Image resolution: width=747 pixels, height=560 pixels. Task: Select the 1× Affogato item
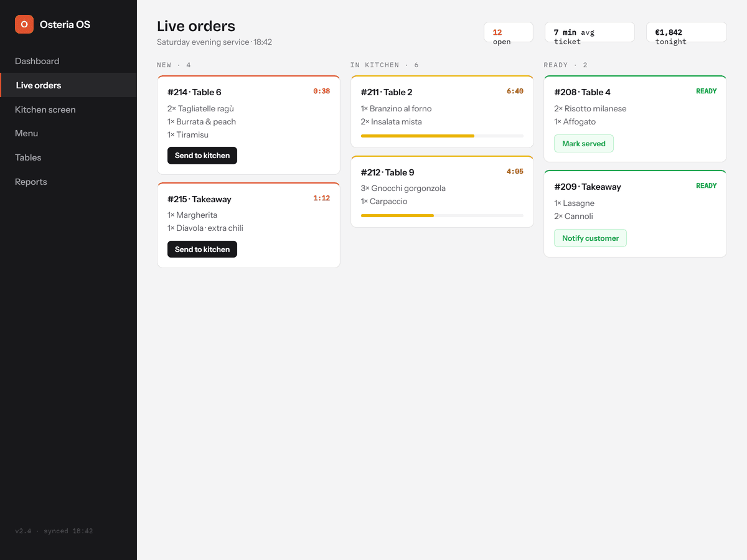(575, 122)
